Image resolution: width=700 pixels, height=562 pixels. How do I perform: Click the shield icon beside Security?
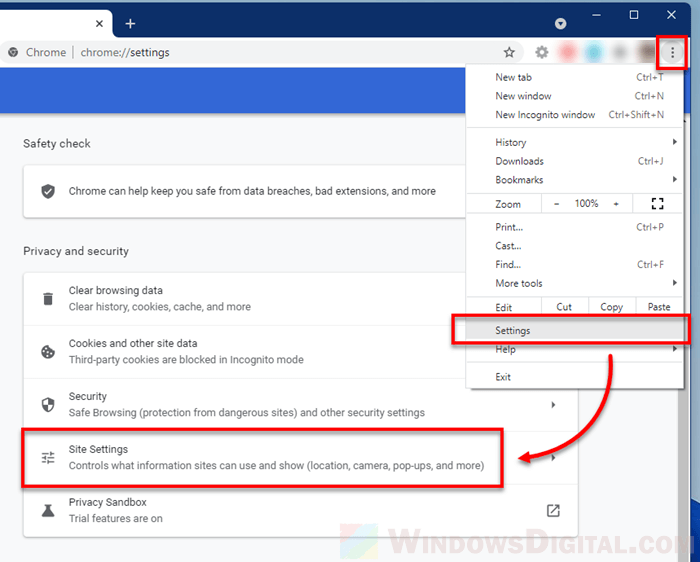pos(48,405)
